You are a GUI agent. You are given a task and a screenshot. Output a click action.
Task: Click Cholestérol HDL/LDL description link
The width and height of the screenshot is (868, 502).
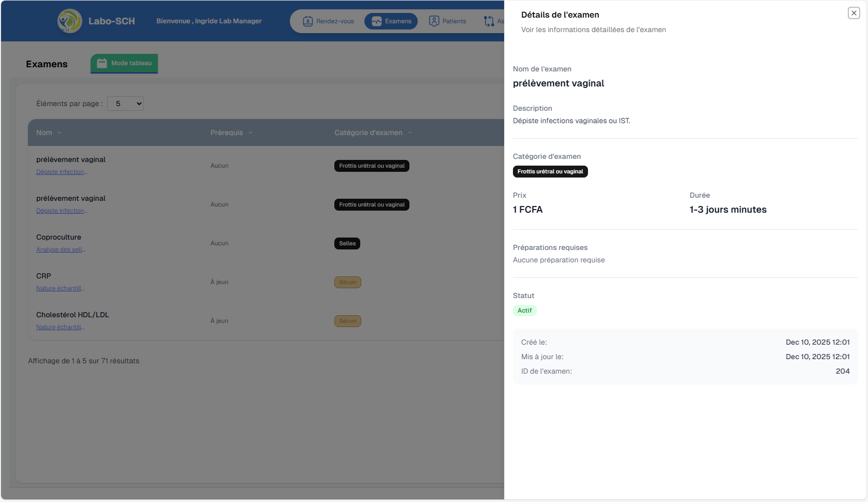point(60,327)
